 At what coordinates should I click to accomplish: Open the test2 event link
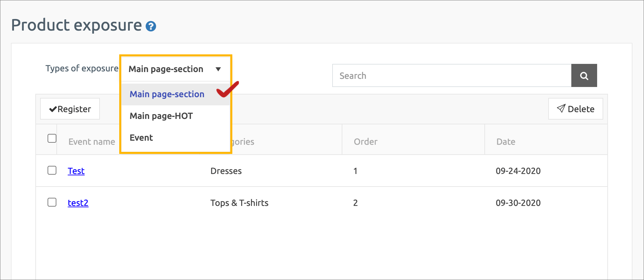(x=78, y=203)
